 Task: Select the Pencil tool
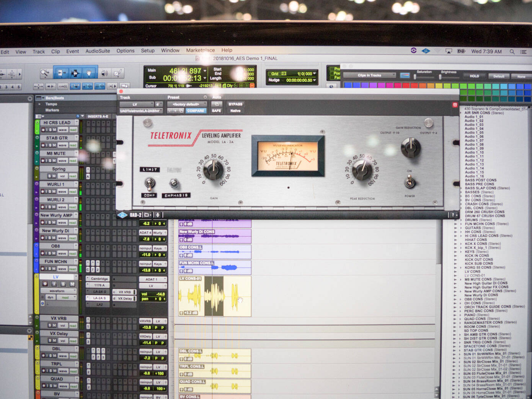118,73
